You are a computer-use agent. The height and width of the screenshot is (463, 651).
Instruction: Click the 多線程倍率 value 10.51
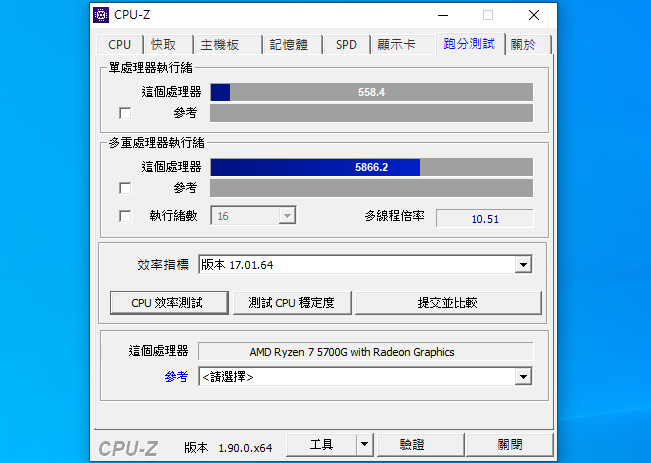click(x=485, y=219)
